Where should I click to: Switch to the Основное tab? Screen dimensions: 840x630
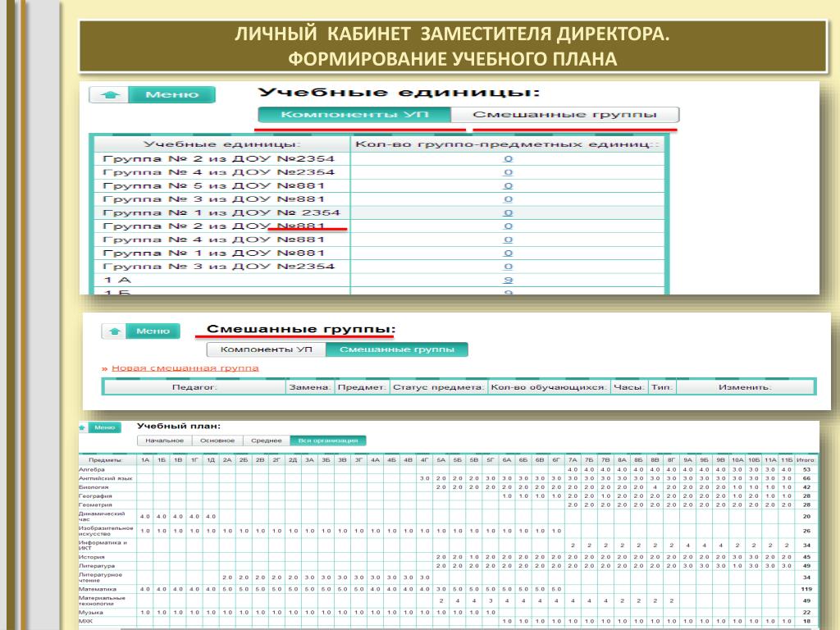coord(217,441)
